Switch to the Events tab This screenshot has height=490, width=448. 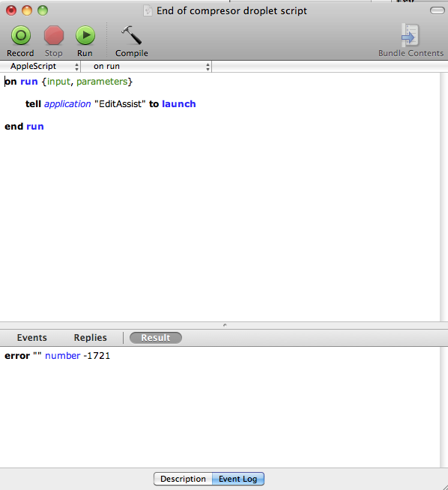32,337
